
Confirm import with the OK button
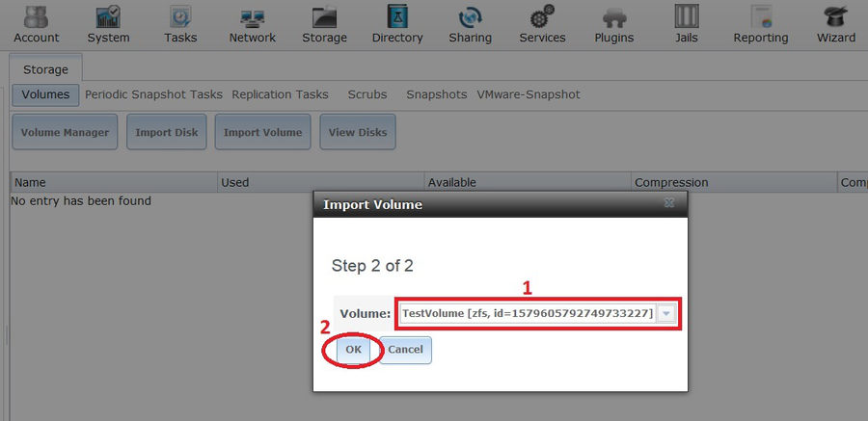353,350
